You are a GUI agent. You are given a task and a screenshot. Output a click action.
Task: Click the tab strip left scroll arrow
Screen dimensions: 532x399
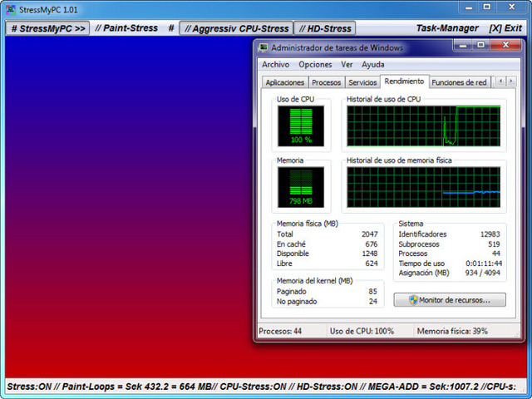click(500, 81)
